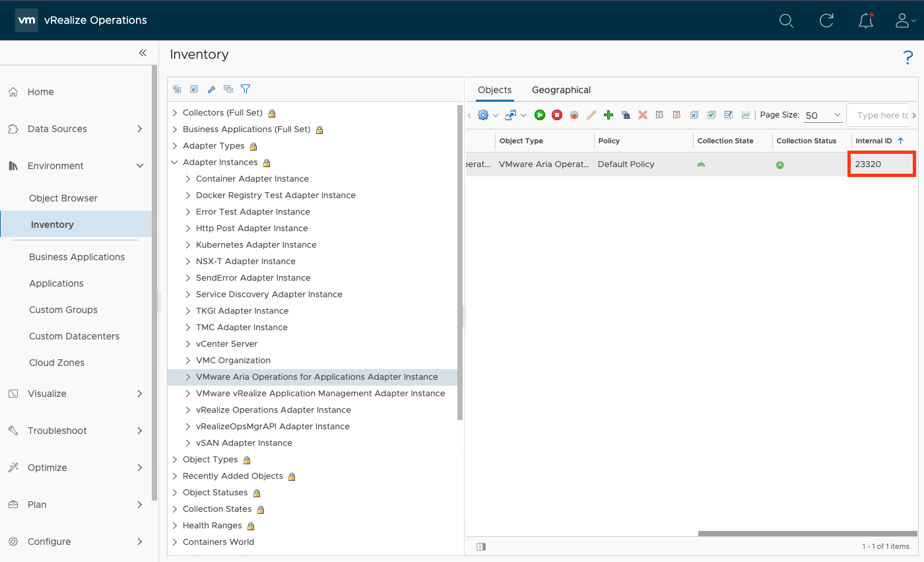This screenshot has height=562, width=924.
Task: Collapse the Adapter Instances tree node
Action: 174,162
